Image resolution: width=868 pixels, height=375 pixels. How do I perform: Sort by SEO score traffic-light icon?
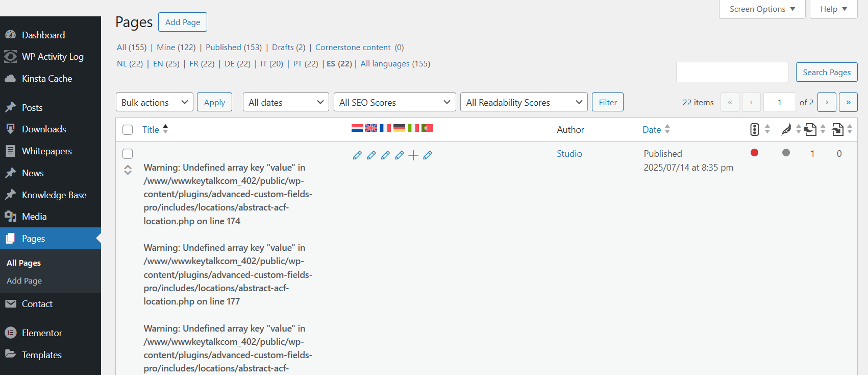[755, 129]
